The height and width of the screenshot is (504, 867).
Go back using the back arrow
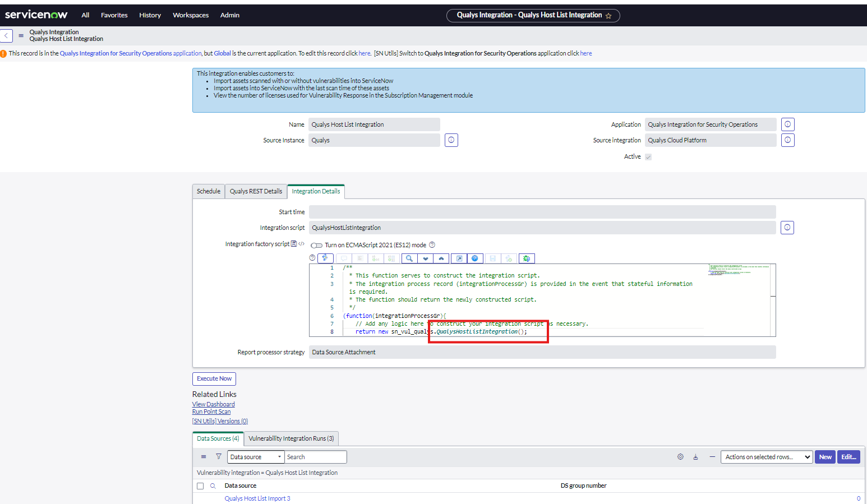click(6, 35)
